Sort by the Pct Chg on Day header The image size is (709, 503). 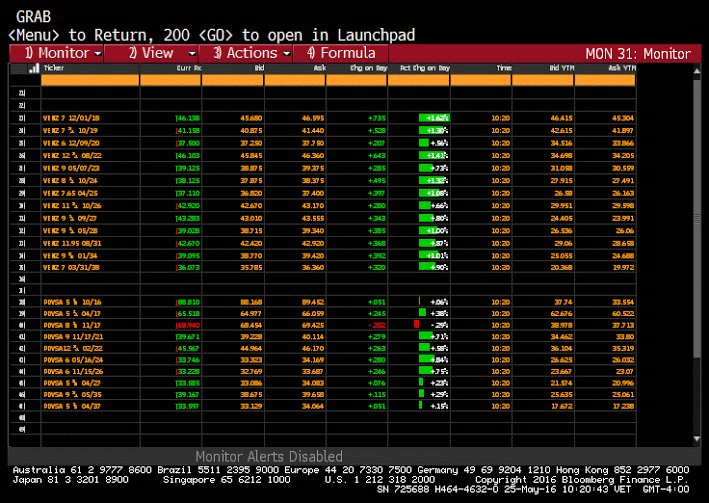coord(425,68)
